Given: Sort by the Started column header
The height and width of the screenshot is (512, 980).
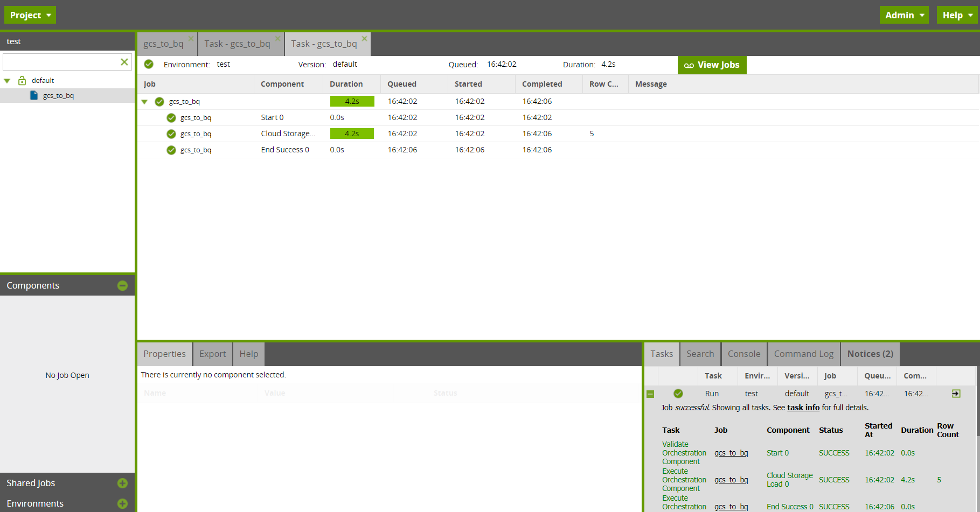Looking at the screenshot, I should [482, 84].
